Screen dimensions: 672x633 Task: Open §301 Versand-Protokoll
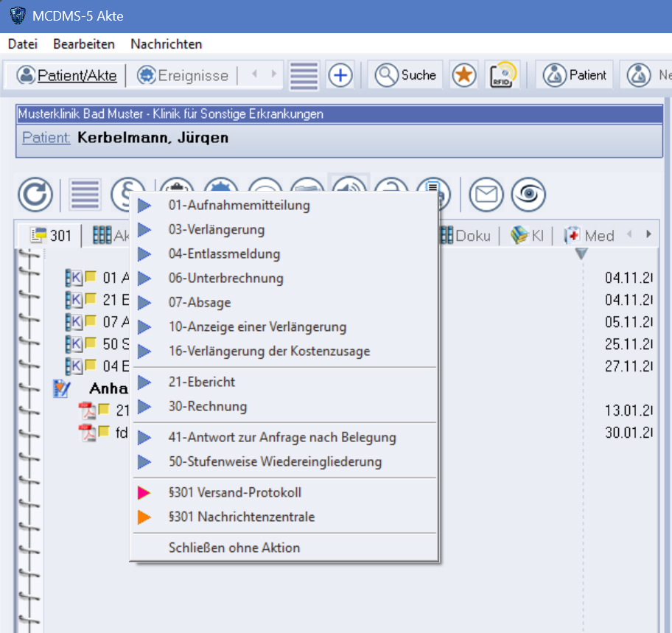pyautogui.click(x=234, y=493)
